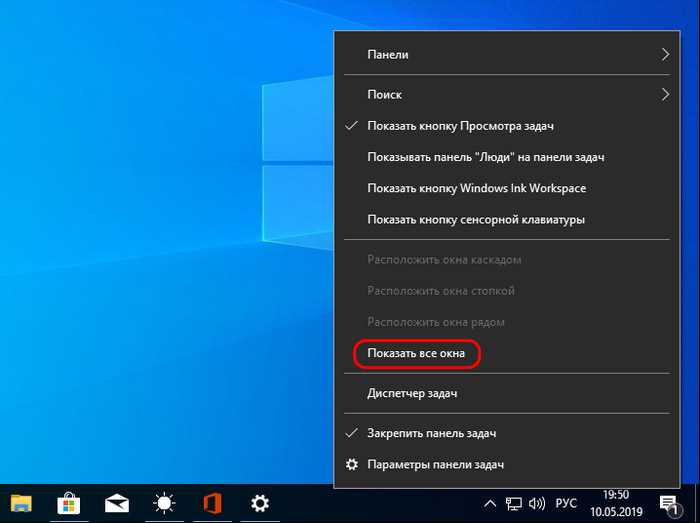Choose Расположить окна рядом
The height and width of the screenshot is (523, 700).
pyautogui.click(x=507, y=322)
